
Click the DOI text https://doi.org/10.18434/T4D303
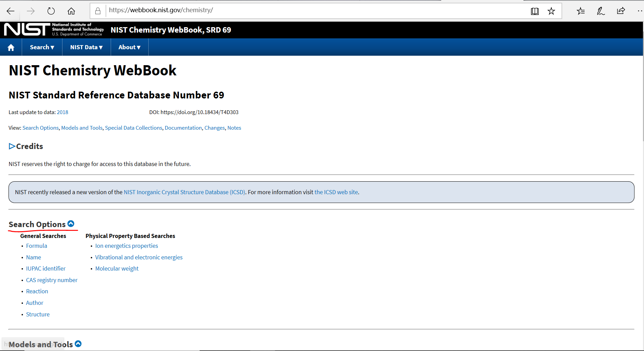(199, 112)
